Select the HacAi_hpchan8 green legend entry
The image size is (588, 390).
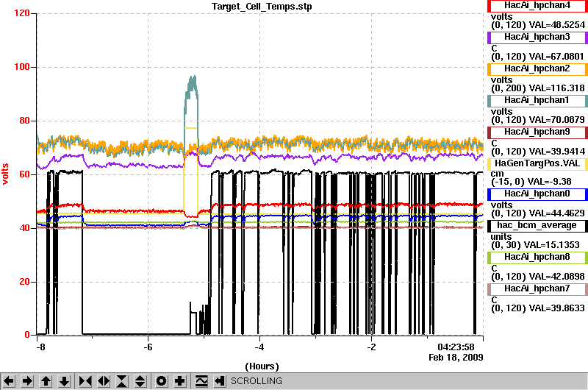point(537,257)
